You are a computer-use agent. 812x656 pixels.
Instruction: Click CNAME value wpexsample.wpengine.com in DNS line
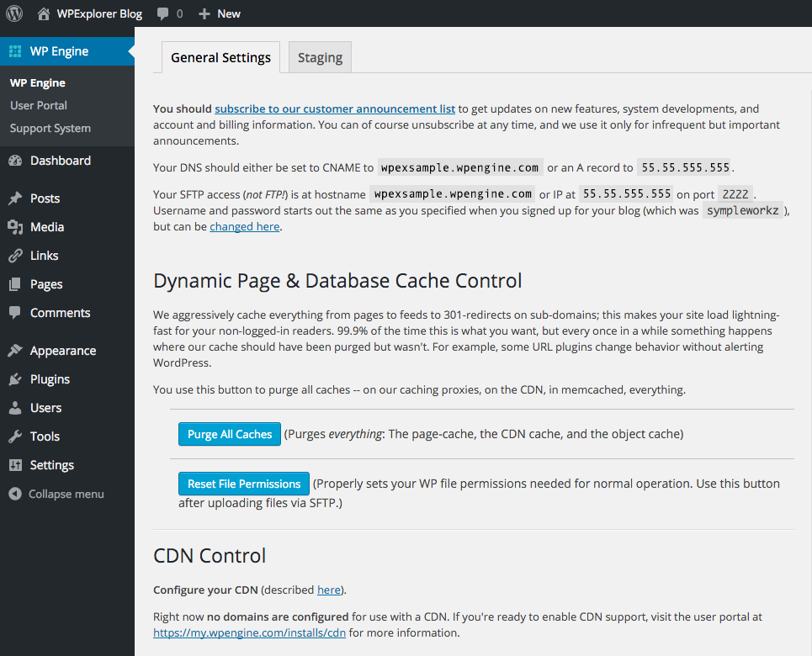[460, 167]
